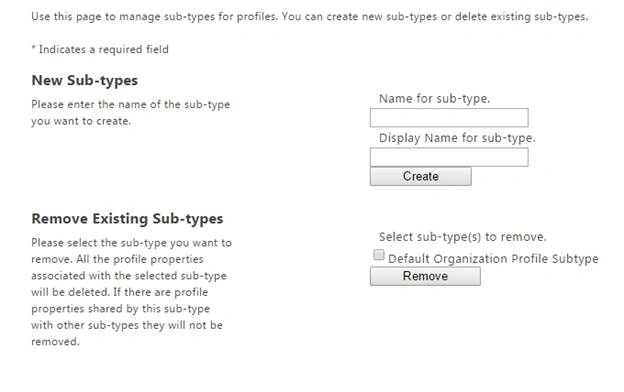Screen dimensions: 624x392
Task: Check Default Organization Profile Subtype checkbox
Action: click(x=379, y=255)
